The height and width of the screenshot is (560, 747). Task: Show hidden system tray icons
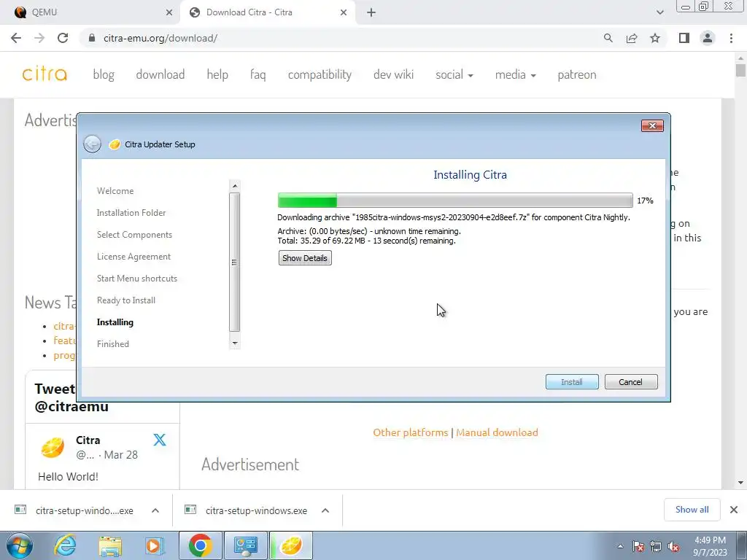[620, 546]
